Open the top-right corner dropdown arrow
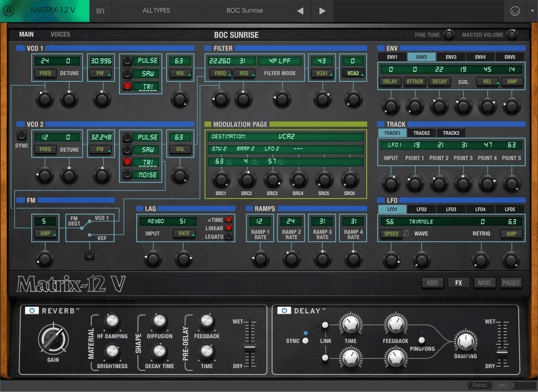Image resolution: width=538 pixels, height=392 pixels. tap(532, 11)
